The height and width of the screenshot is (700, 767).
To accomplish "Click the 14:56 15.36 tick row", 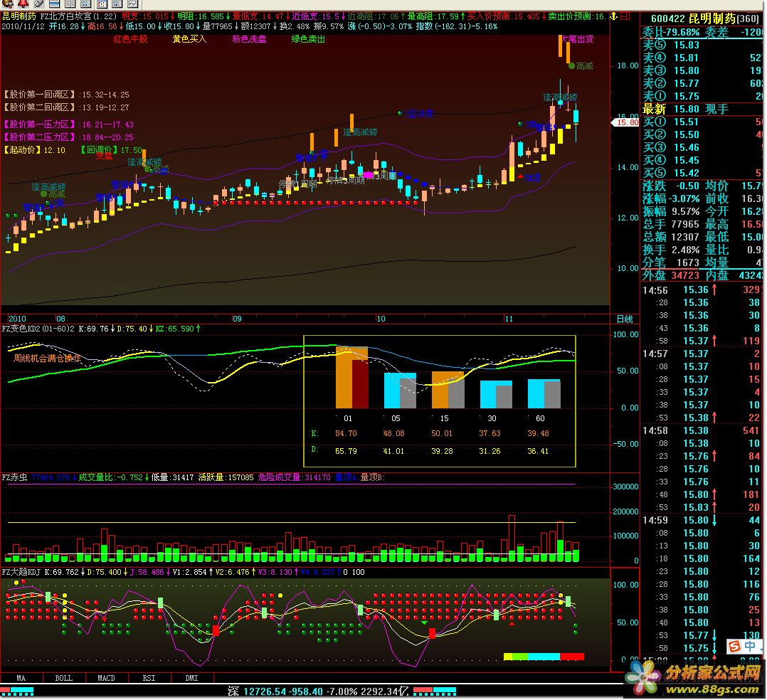I will (702, 290).
